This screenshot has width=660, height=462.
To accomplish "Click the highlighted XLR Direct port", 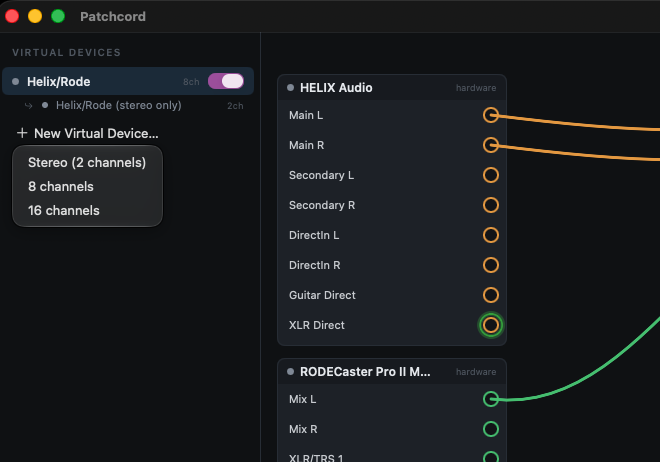I will [x=491, y=325].
